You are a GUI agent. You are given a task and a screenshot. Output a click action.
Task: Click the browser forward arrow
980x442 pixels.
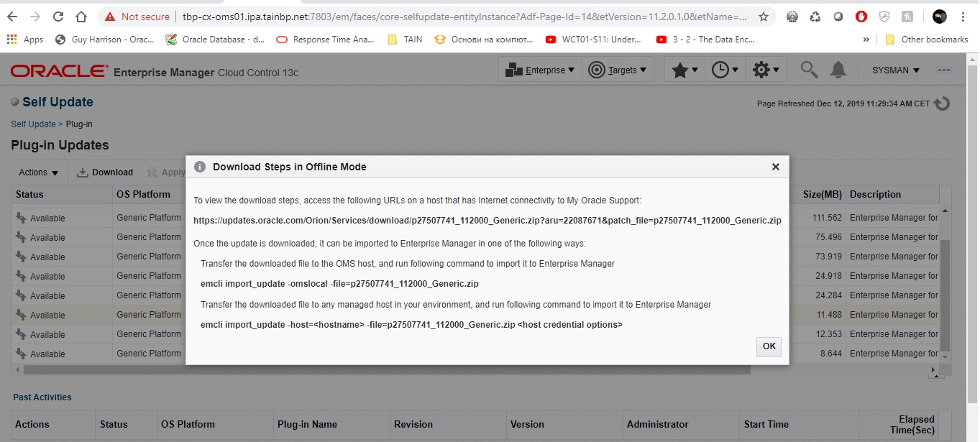click(x=35, y=17)
